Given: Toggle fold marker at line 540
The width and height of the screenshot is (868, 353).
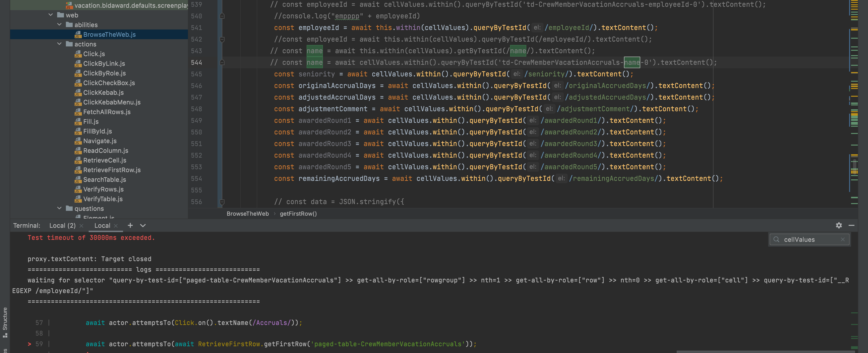Looking at the screenshot, I should point(222,16).
